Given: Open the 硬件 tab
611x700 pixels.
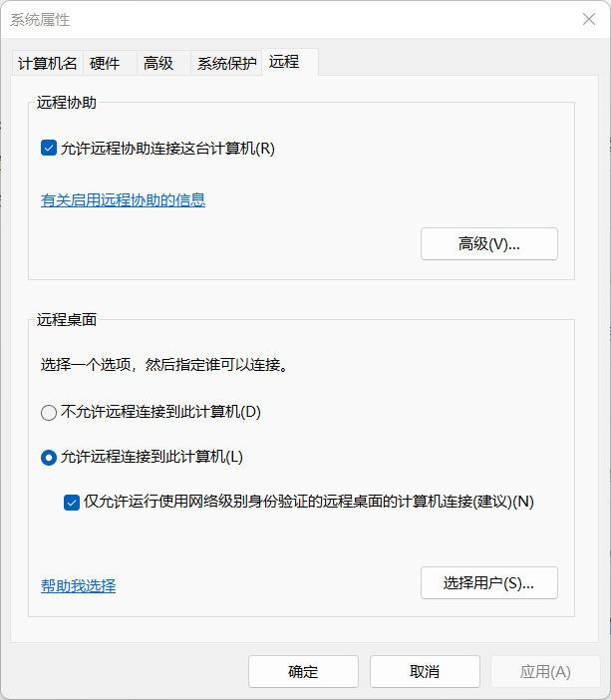Looking at the screenshot, I should [105, 63].
